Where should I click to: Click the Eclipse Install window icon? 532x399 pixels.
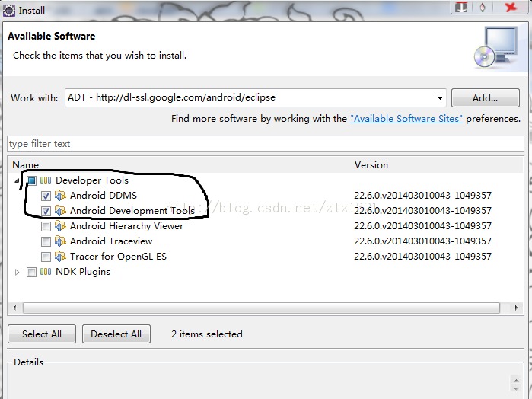9,10
